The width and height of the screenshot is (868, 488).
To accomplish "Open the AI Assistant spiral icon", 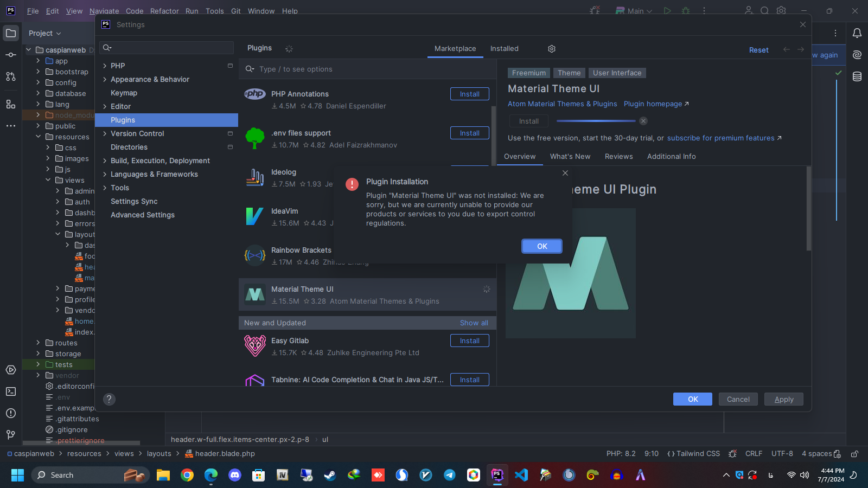I will pos(857,55).
